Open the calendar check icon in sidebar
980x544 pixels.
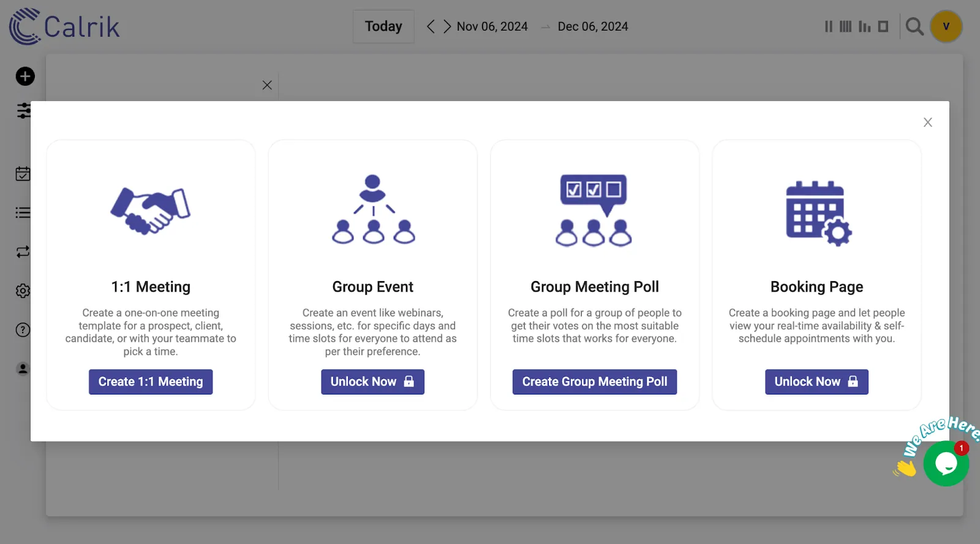23,174
